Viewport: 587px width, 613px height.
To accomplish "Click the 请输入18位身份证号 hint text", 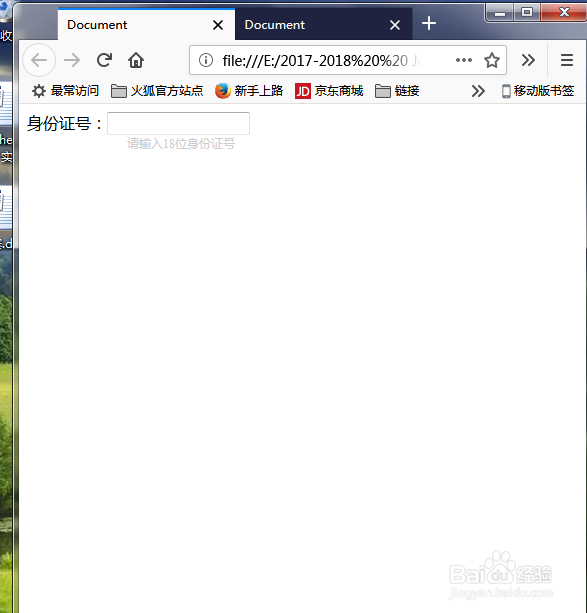I will [x=181, y=143].
